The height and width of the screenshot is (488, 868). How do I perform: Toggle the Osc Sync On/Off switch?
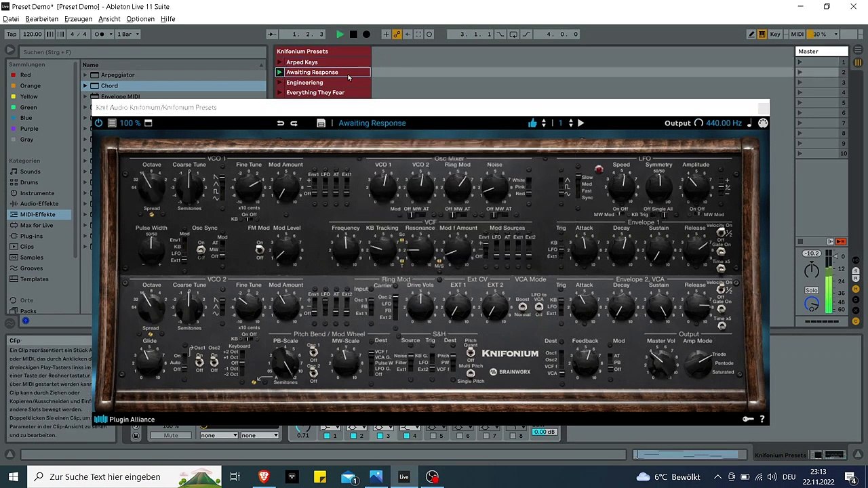(x=201, y=250)
